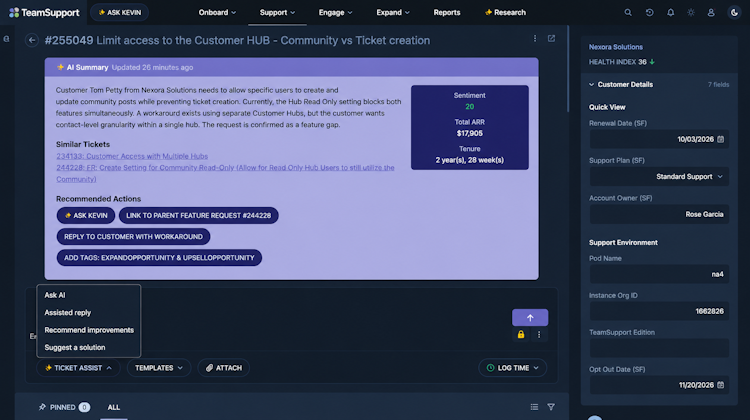
Task: Open the actions filter icon
Action: pyautogui.click(x=551, y=407)
